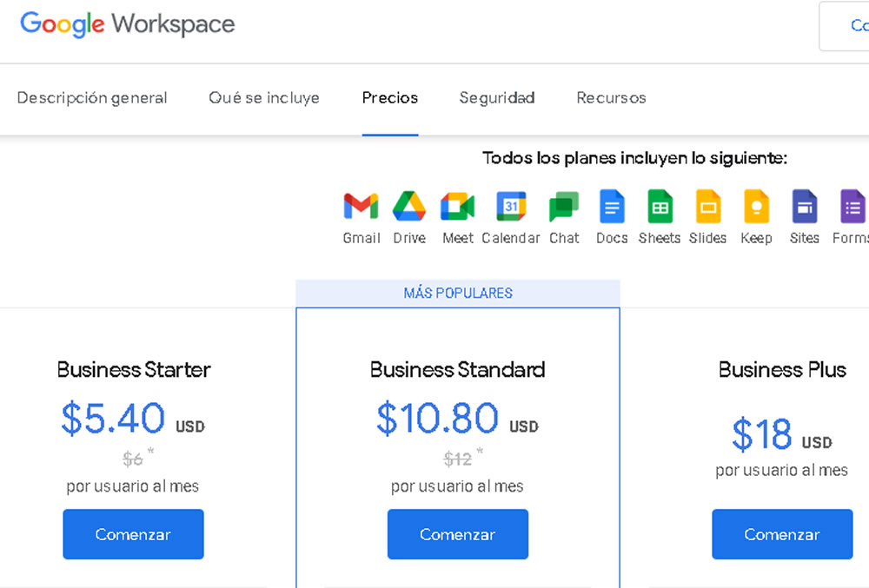The width and height of the screenshot is (869, 588).
Task: Click the $10.80 USD price
Action: coord(457,419)
